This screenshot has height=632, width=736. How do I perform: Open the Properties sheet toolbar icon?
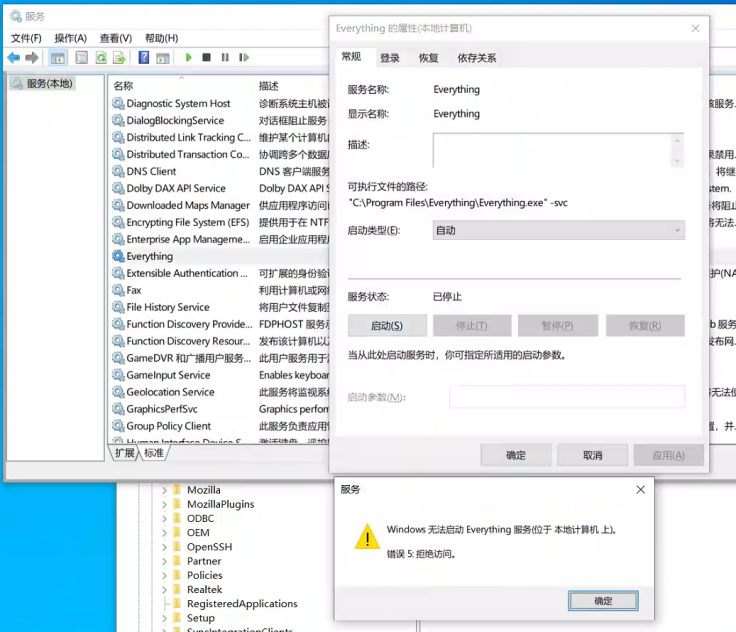click(82, 58)
